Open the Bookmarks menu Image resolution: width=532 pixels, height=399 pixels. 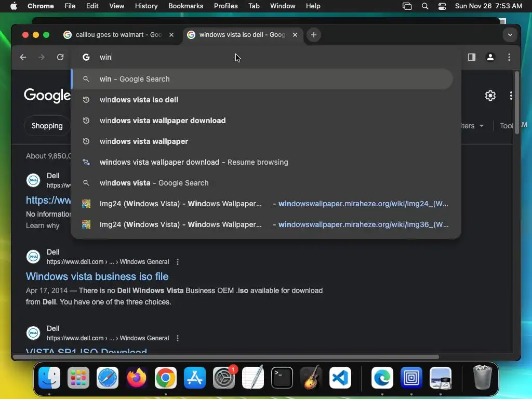click(185, 6)
